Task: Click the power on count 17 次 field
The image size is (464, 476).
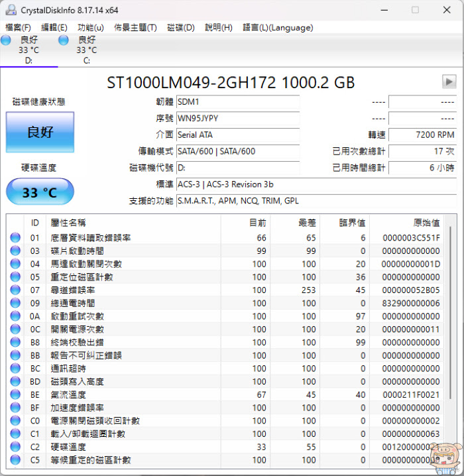Action: click(x=422, y=151)
